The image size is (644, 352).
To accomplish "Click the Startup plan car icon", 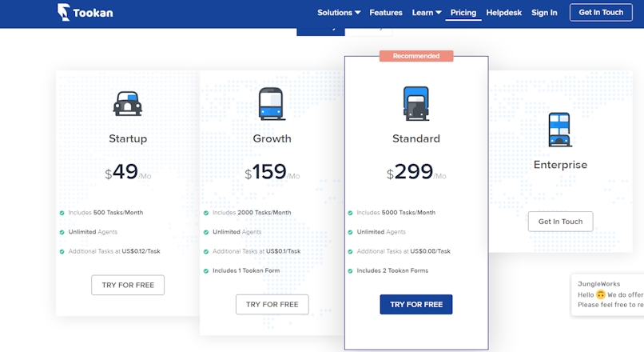I will (x=128, y=104).
